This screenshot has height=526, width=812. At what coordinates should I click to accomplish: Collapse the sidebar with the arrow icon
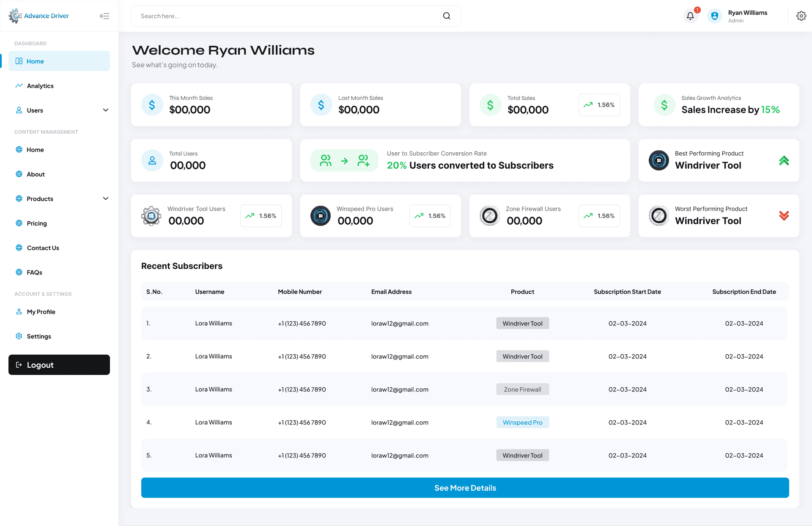[x=104, y=16]
